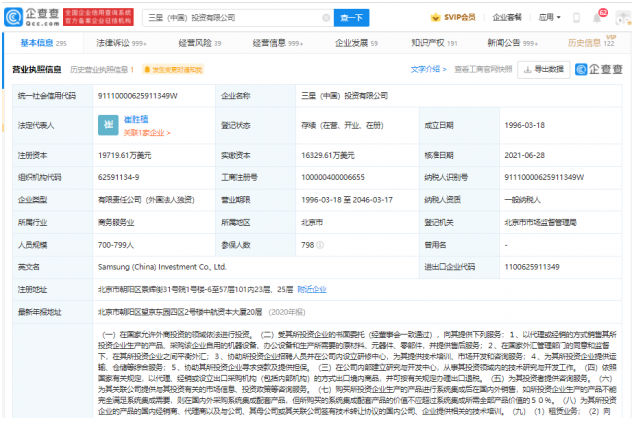The image size is (634, 429).
Task: Click the 崔 avatar icon of legal representative
Action: coord(108,125)
